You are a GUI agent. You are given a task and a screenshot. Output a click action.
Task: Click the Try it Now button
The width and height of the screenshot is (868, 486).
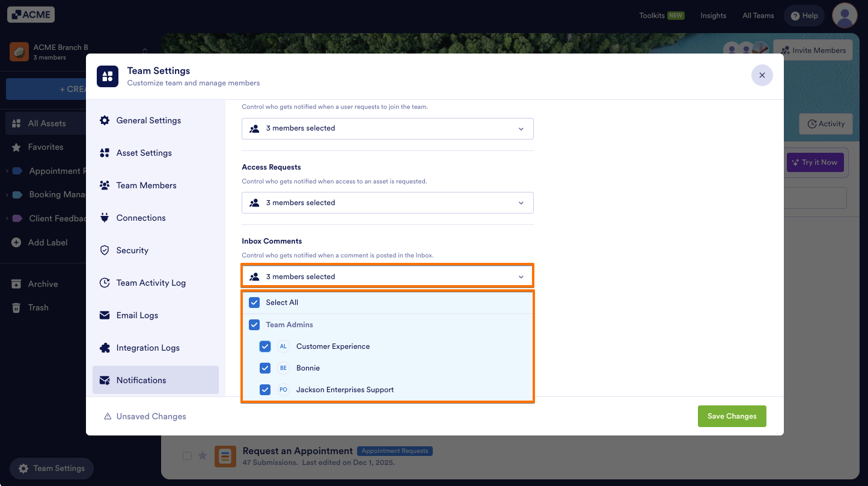(816, 162)
